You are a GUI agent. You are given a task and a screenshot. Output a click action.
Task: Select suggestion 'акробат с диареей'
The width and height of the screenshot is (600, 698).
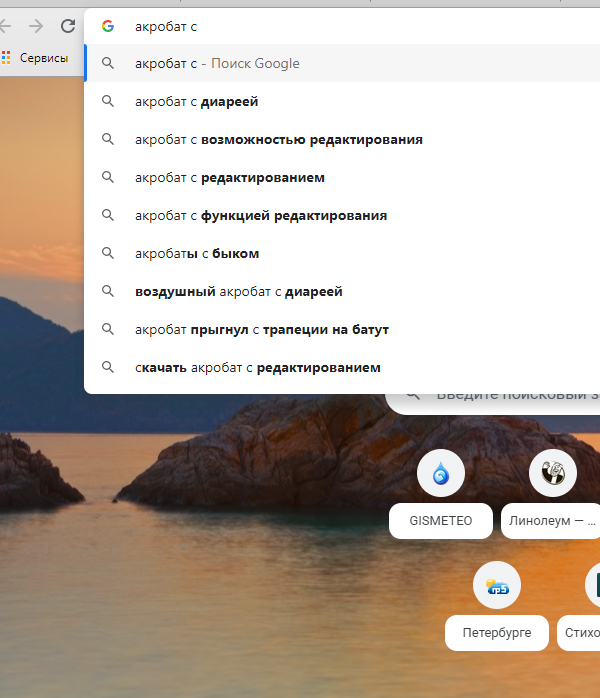point(197,101)
